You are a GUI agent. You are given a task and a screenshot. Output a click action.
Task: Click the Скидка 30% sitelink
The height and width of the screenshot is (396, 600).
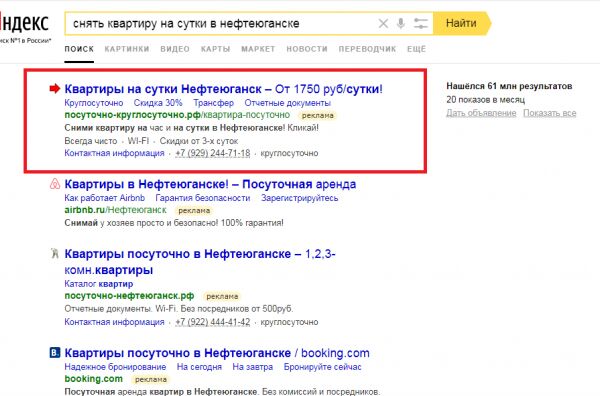coord(158,103)
